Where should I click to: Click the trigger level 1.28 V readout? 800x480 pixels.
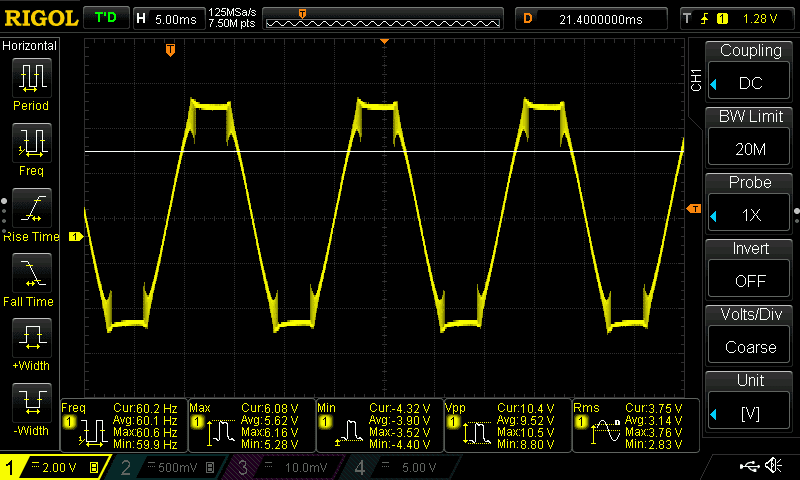click(760, 19)
